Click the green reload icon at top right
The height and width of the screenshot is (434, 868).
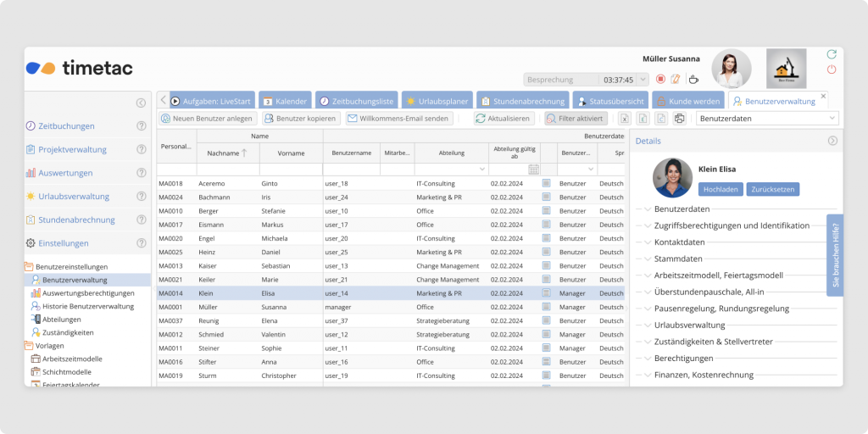point(832,54)
